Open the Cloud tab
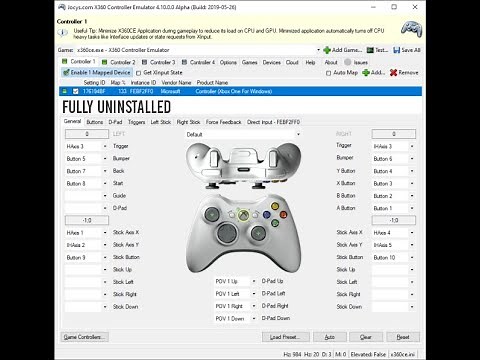 click(292, 62)
